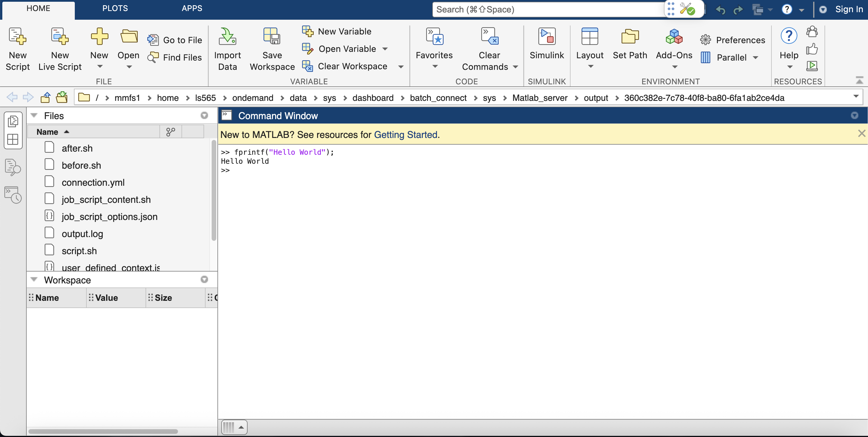Viewport: 868px width, 437px height.
Task: Click the feedback thumbs-up icon
Action: (x=812, y=49)
